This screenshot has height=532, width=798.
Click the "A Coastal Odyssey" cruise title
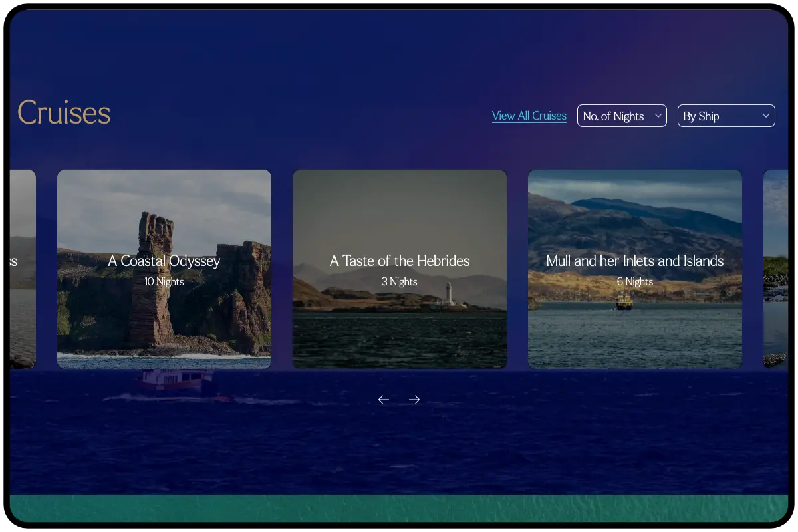pyautogui.click(x=164, y=261)
